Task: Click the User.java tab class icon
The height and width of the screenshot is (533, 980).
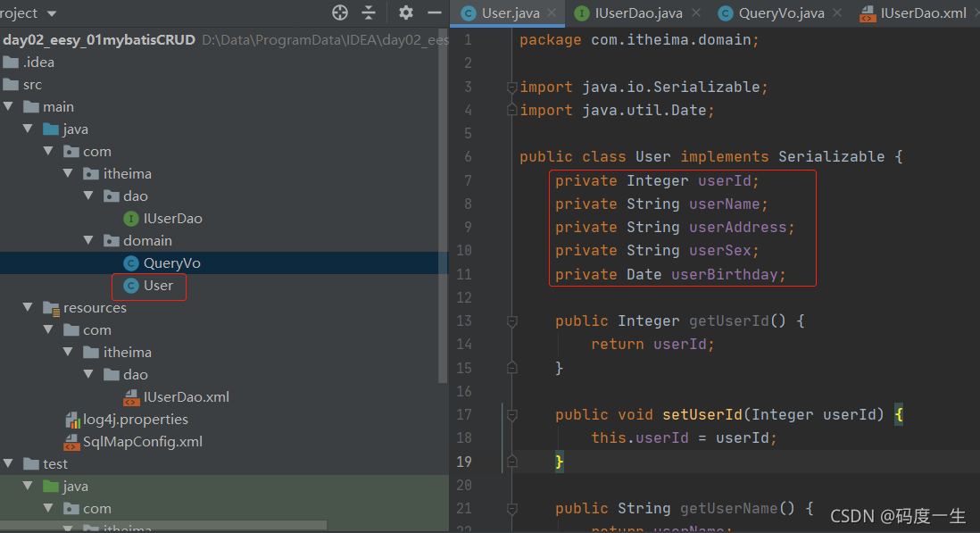Action: click(468, 13)
